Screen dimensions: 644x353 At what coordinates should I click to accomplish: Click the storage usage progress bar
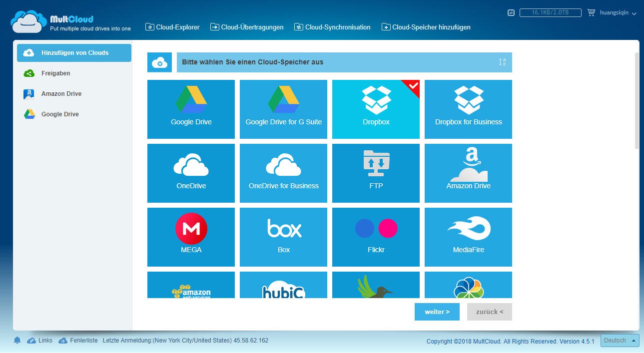pos(550,13)
